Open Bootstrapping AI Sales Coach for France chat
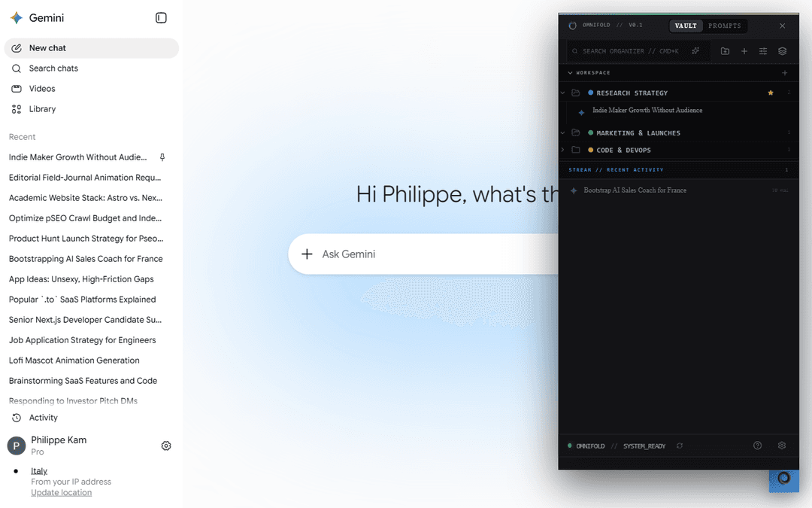This screenshot has height=508, width=812. click(92, 259)
